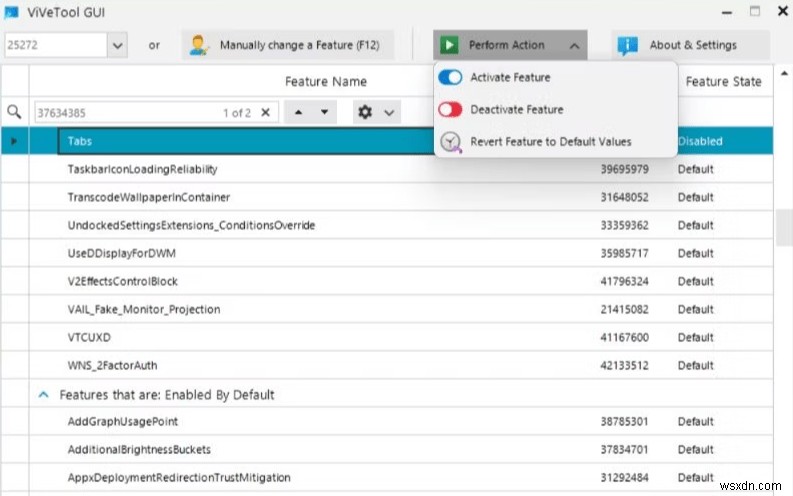Click the green play icon on Perform Action
Screen dimensions: 793x496
(449, 45)
